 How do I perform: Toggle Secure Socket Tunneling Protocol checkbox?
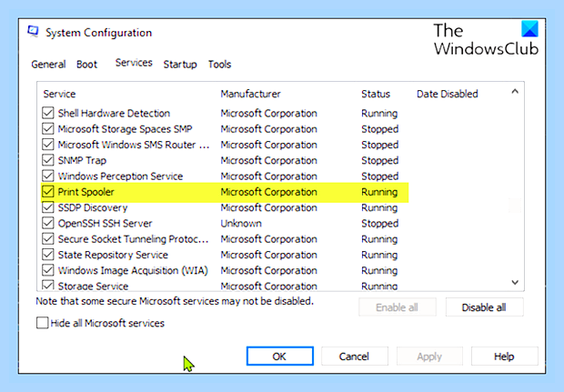pos(48,239)
